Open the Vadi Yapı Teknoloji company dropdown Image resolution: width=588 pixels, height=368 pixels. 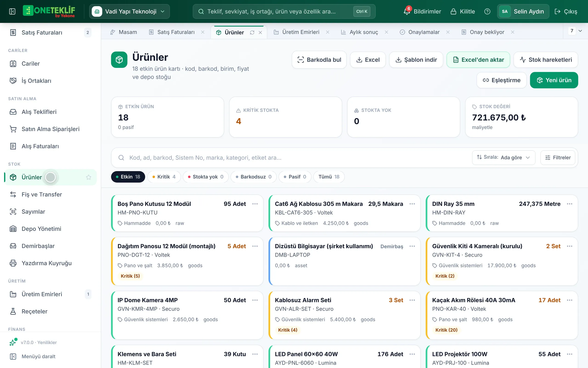pyautogui.click(x=130, y=11)
